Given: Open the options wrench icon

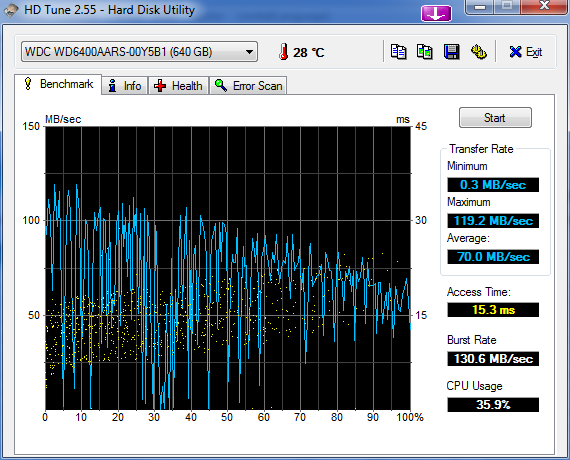Looking at the screenshot, I should [479, 52].
